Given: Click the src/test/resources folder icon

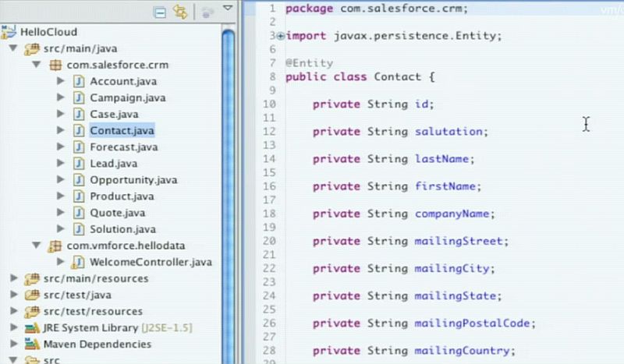Looking at the screenshot, I should point(32,312).
